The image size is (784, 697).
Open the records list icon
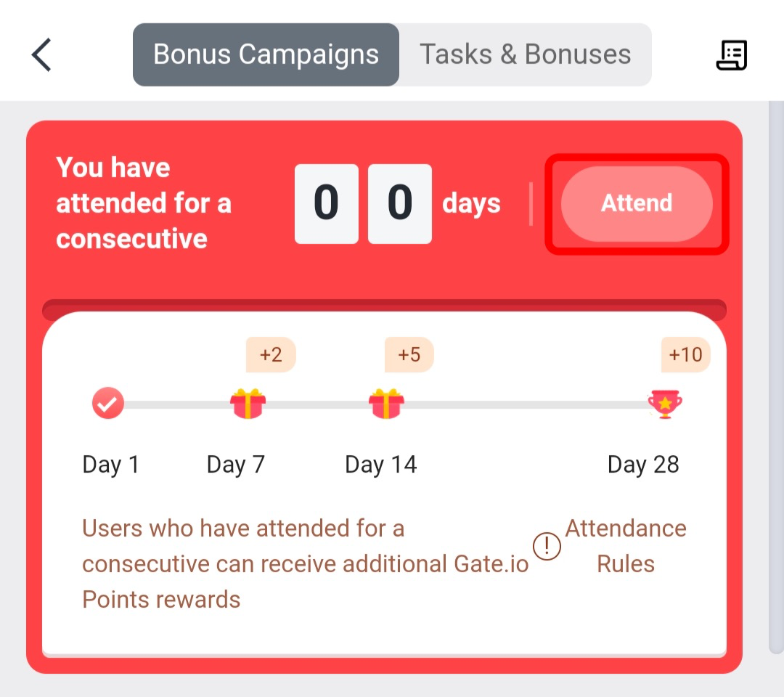tap(731, 55)
